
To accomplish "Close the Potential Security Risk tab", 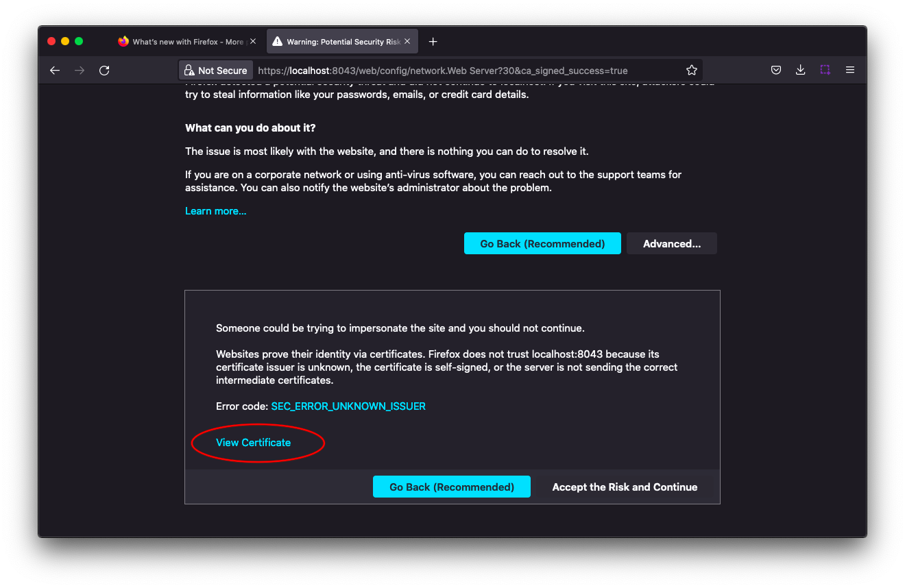I will pyautogui.click(x=407, y=42).
